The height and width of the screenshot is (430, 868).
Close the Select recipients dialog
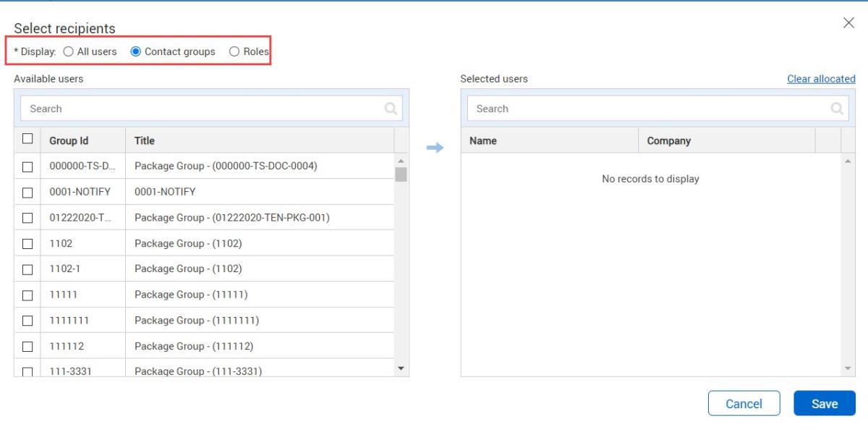[x=848, y=23]
